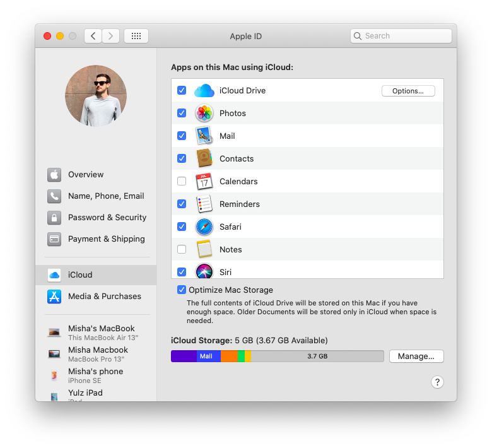This screenshot has width=492, height=448.
Task: Open the help question mark button
Action: [x=437, y=382]
